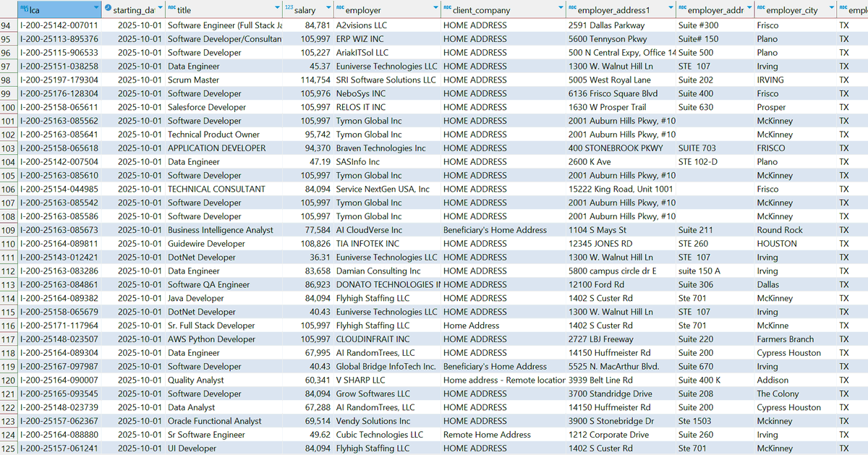
Task: Select cell I-200-25142-007011
Action: (60, 25)
